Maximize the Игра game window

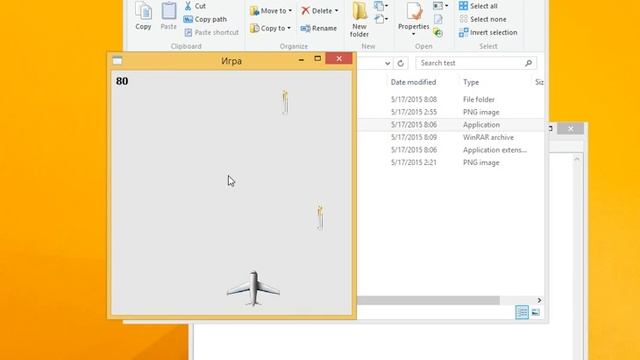(x=318, y=59)
